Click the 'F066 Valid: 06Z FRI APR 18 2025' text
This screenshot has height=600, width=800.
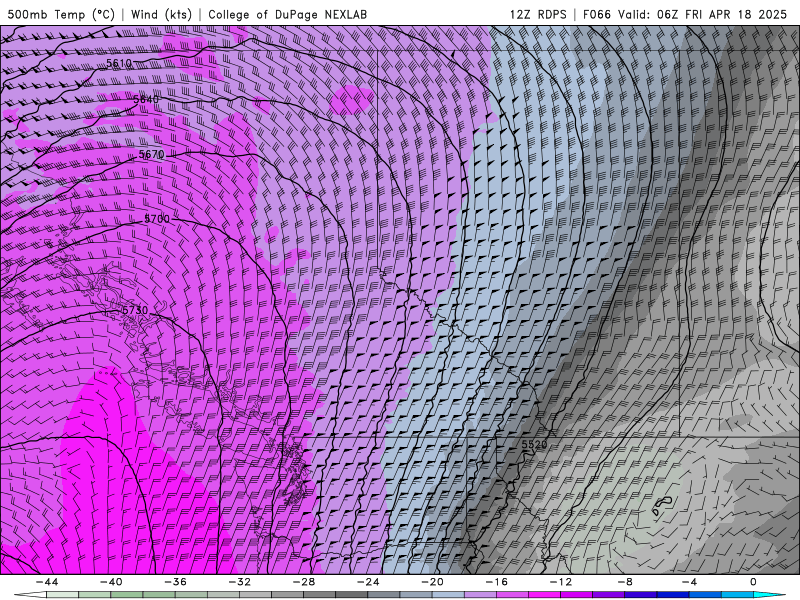[685, 14]
